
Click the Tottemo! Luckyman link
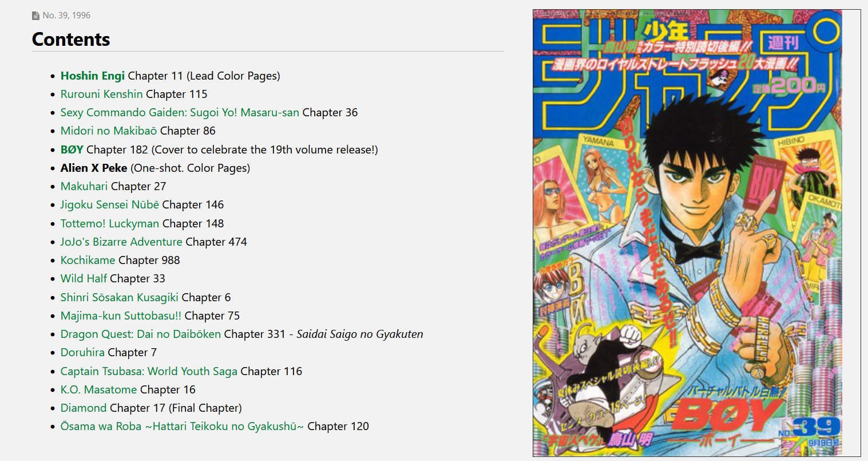click(110, 223)
